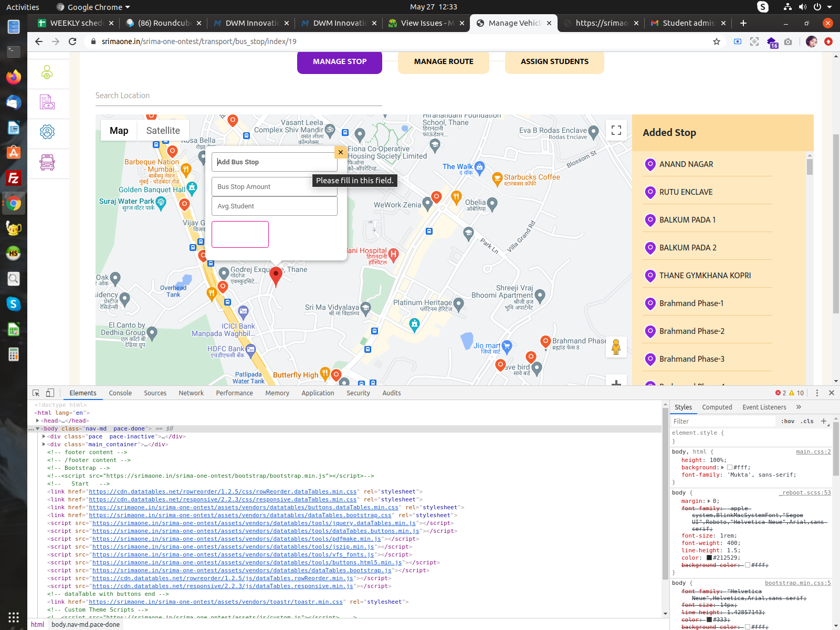
Task: Go back to the previous page
Action: point(38,41)
